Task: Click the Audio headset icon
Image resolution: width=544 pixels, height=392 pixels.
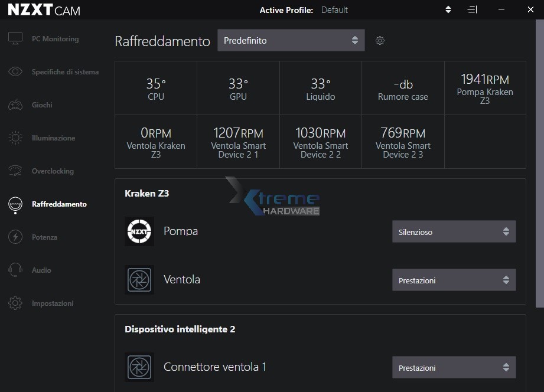Action: tap(15, 270)
